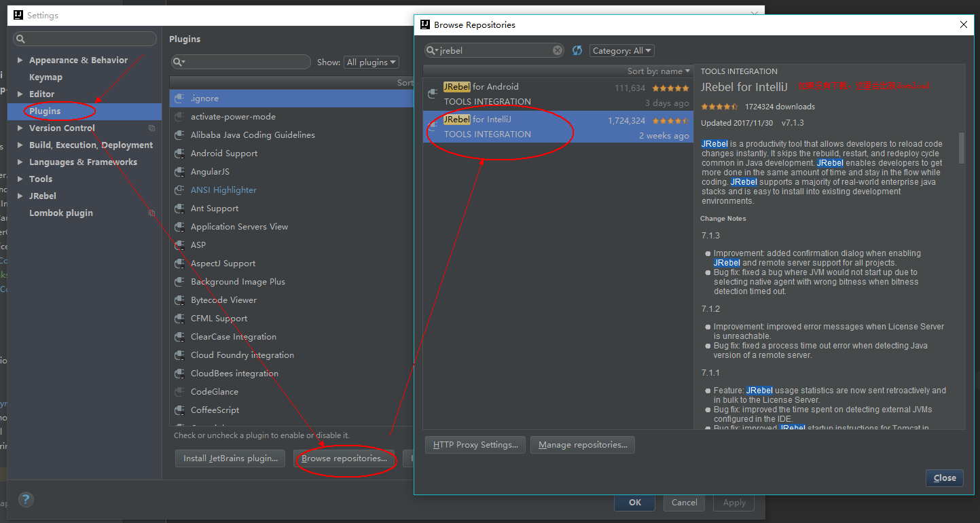Click the plugin icon beside Alibaba Java Coding Guidelines
The width and height of the screenshot is (980, 523).
pyautogui.click(x=179, y=135)
